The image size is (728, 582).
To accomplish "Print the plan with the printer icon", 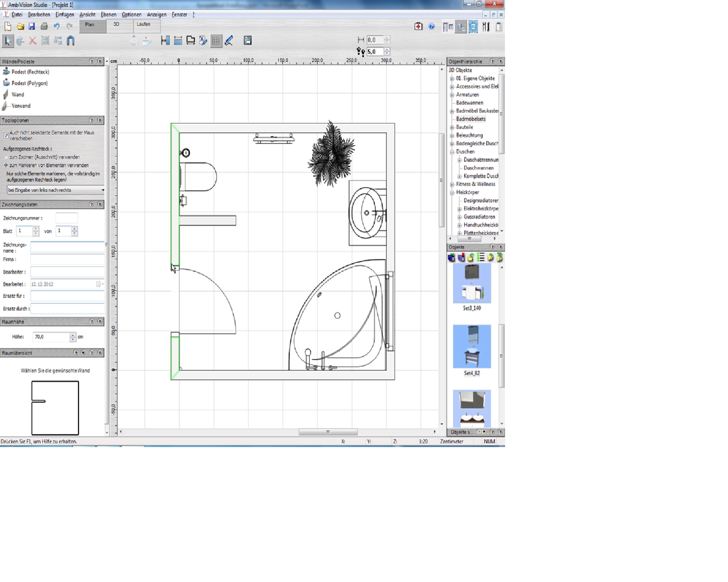I will click(x=44, y=26).
